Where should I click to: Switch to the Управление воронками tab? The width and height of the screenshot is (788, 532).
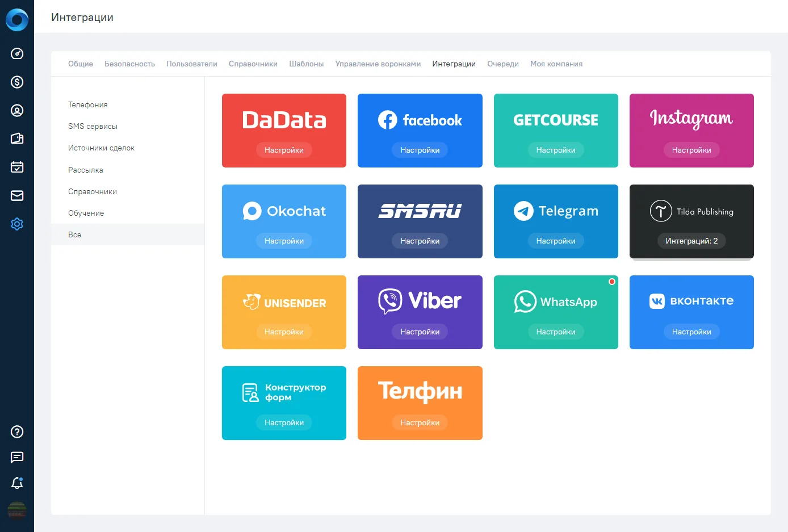[378, 64]
